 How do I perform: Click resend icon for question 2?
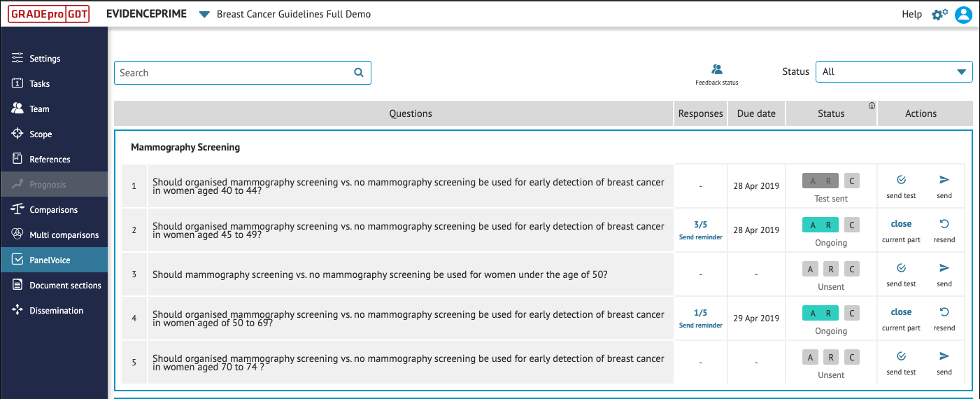pos(944,224)
